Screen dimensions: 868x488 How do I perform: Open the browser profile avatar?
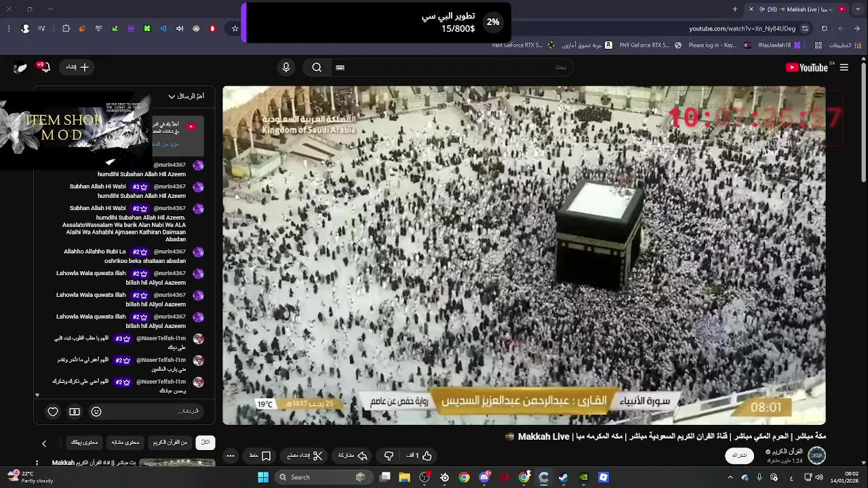click(x=25, y=28)
